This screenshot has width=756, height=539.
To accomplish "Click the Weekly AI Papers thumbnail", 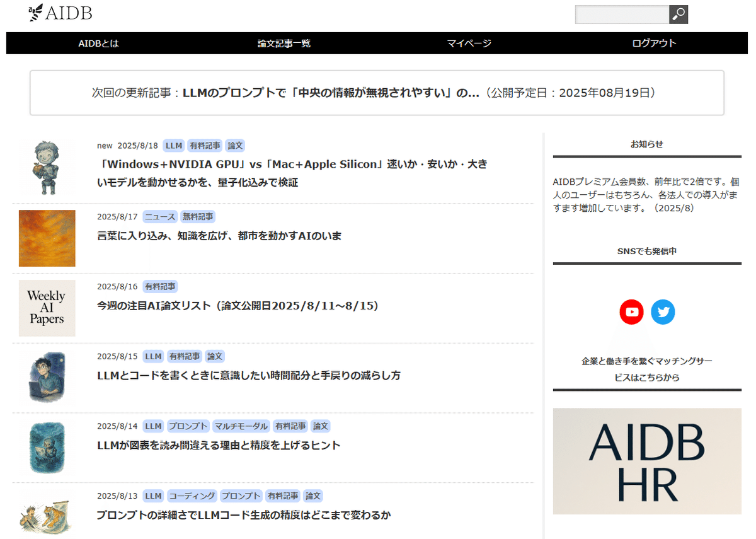I will tap(47, 308).
